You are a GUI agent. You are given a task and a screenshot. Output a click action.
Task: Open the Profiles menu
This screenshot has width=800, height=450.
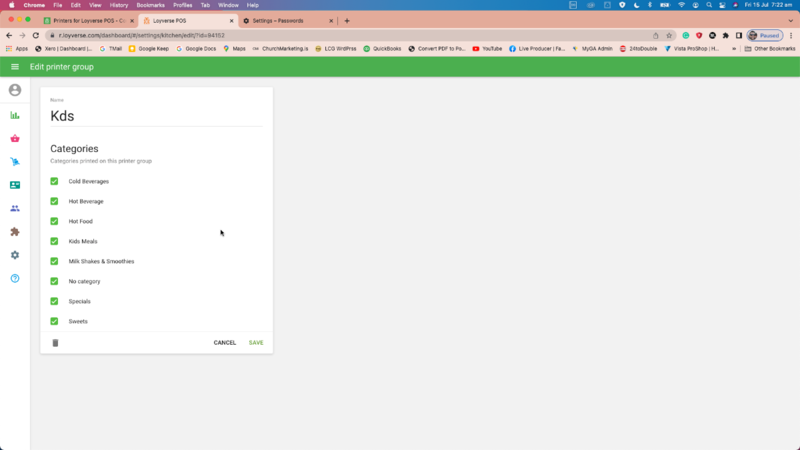tap(182, 5)
